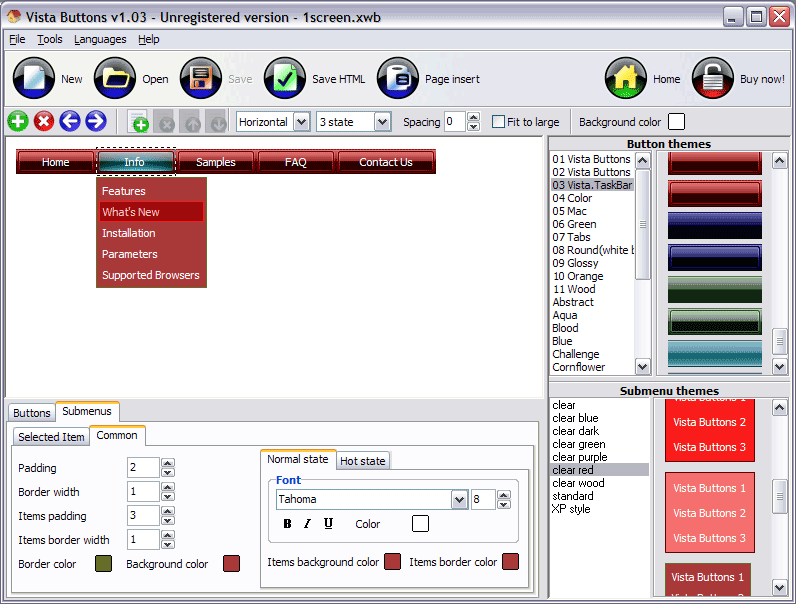Screen dimensions: 796x604
Task: Click the New project icon
Action: click(x=34, y=78)
